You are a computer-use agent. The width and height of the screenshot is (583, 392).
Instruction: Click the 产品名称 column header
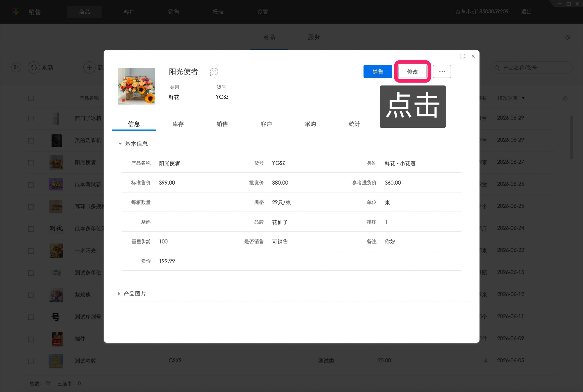click(89, 98)
